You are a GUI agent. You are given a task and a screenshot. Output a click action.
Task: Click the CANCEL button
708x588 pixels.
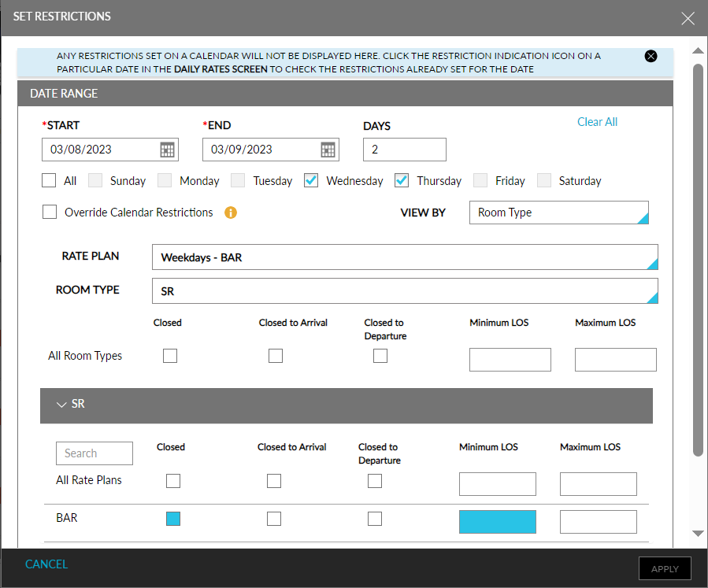click(46, 564)
